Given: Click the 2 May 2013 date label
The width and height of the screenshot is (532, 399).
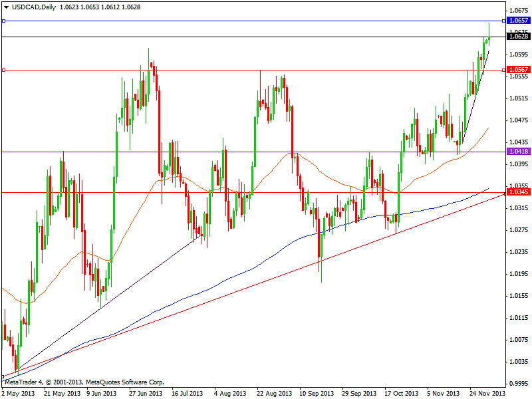Looking at the screenshot, I should (x=20, y=393).
